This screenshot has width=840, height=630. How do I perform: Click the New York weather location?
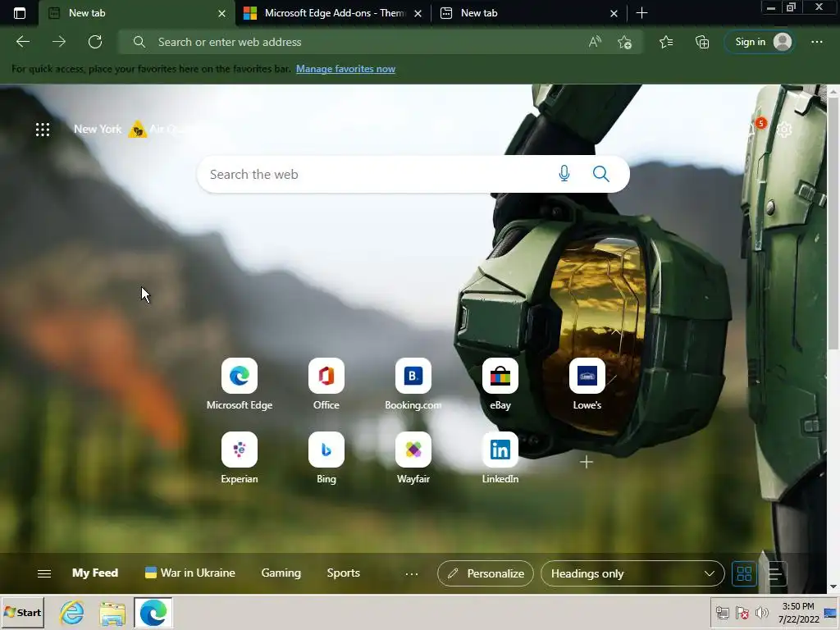pos(98,129)
